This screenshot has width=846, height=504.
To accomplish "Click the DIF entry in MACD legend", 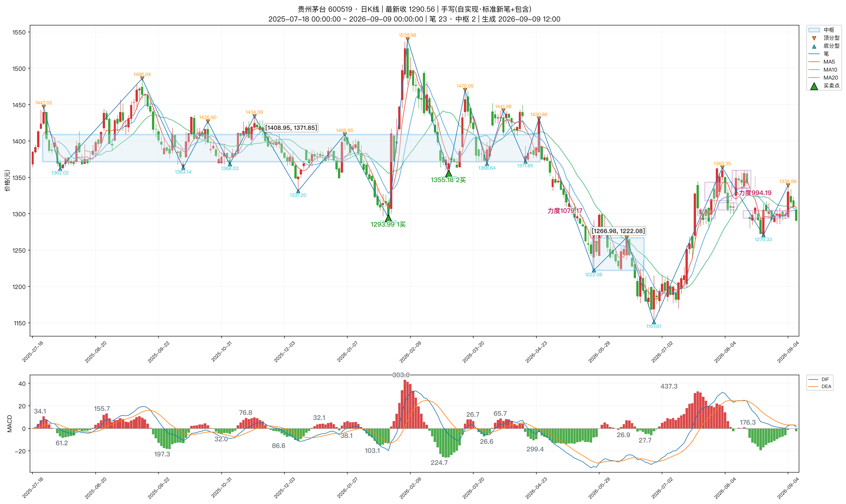I will click(x=819, y=379).
